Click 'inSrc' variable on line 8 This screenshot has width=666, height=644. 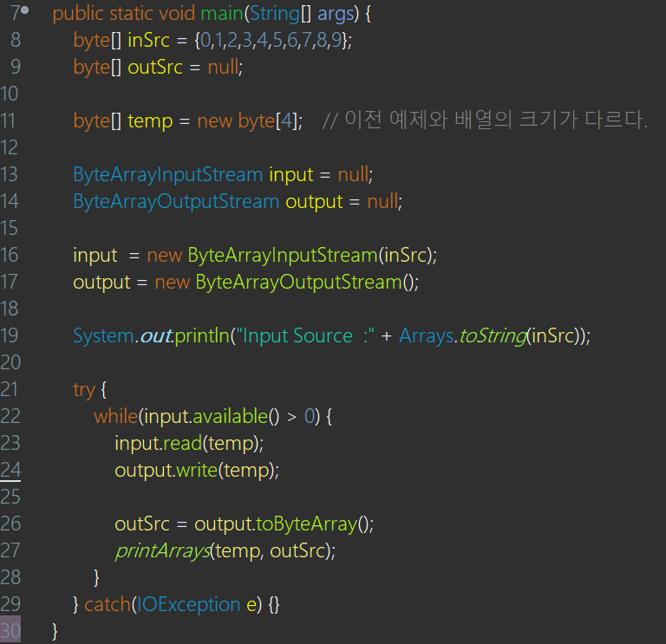[148, 41]
